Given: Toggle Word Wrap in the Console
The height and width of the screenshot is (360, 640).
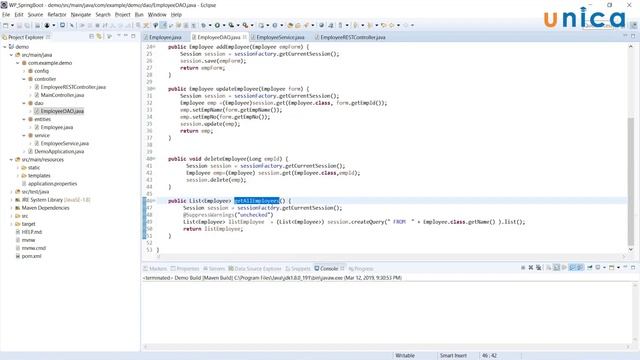Looking at the screenshot, I should (564, 268).
